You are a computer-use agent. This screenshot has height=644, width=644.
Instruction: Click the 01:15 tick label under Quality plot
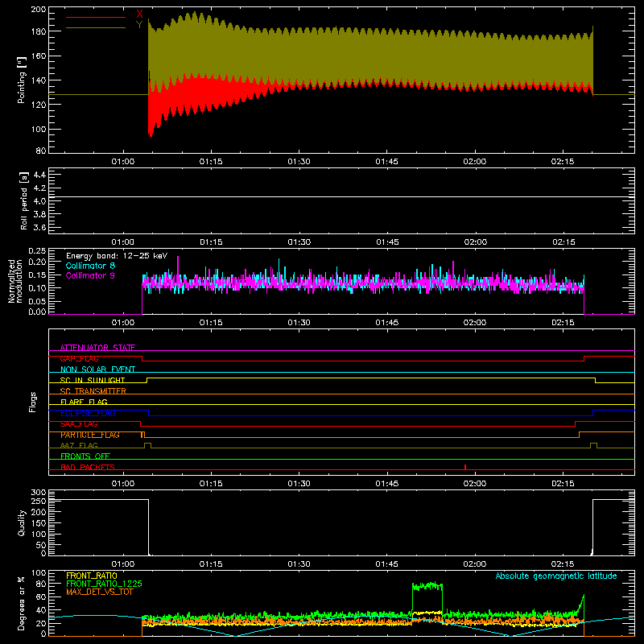[x=211, y=564]
